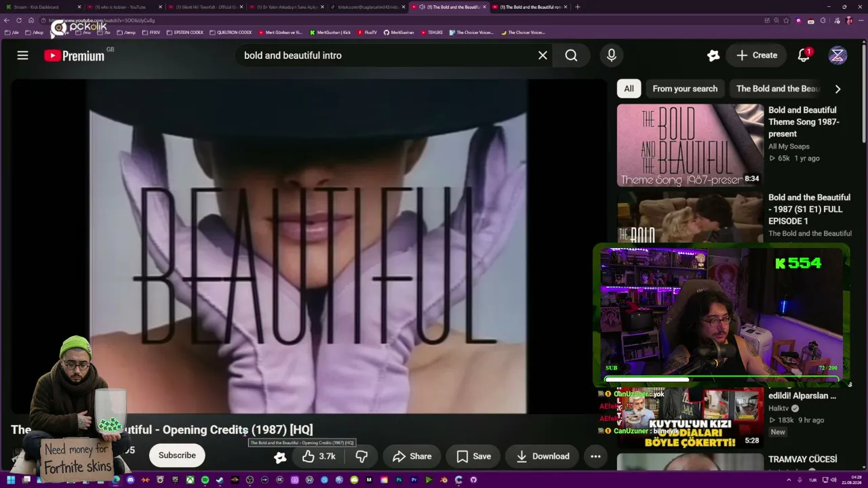The image size is (868, 488).
Task: Download the video
Action: pyautogui.click(x=542, y=456)
